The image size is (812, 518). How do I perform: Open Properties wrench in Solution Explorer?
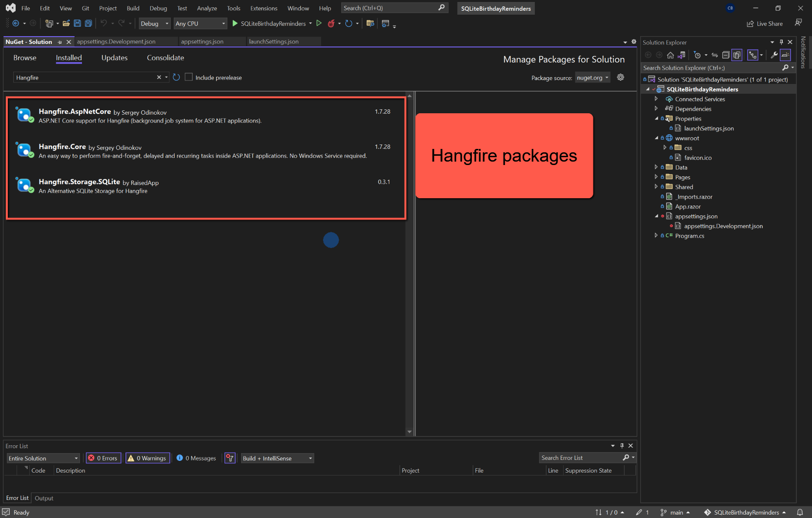coord(774,55)
